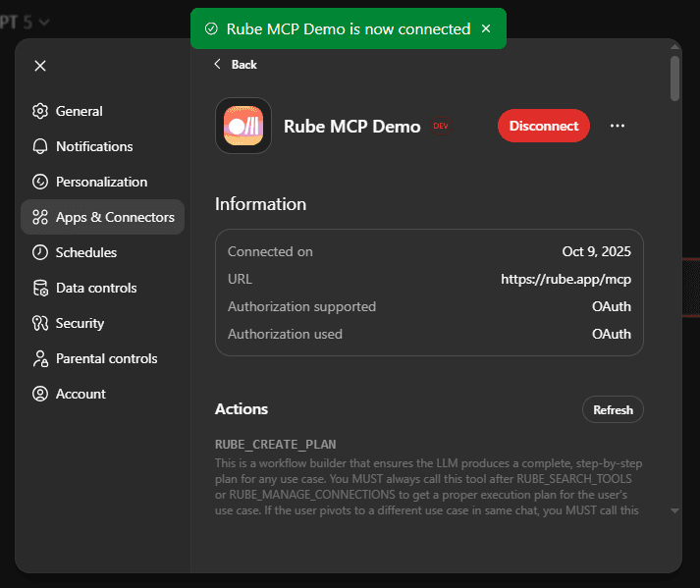Click the Rube MCP Demo app logo

(243, 126)
